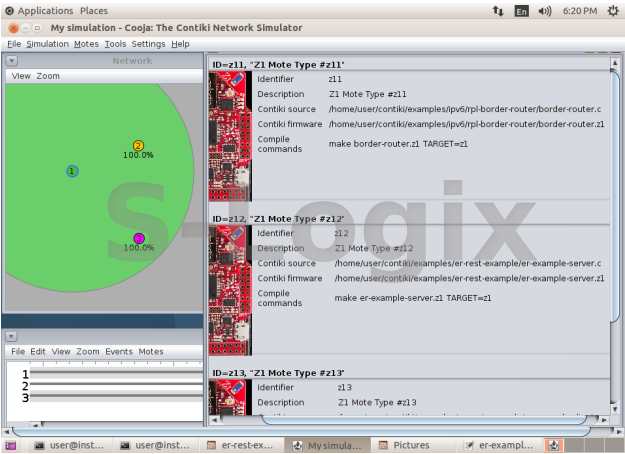Click mote types scrollbar down arrow
625x454 pixels.
615,409
